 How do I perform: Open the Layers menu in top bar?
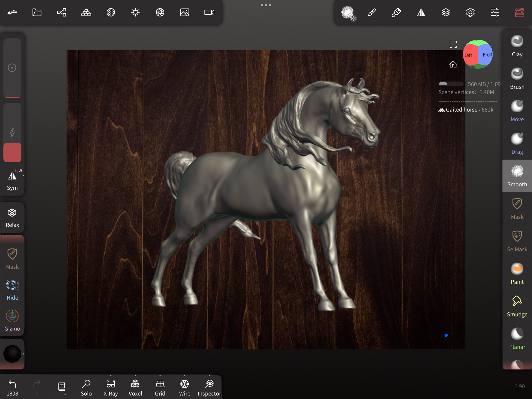[x=446, y=12]
